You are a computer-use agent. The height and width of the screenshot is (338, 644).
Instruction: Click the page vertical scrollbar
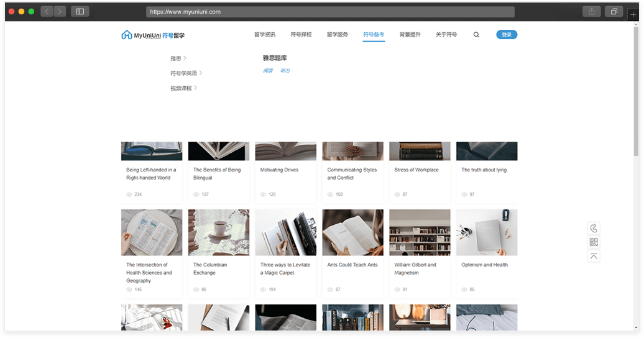point(635,93)
